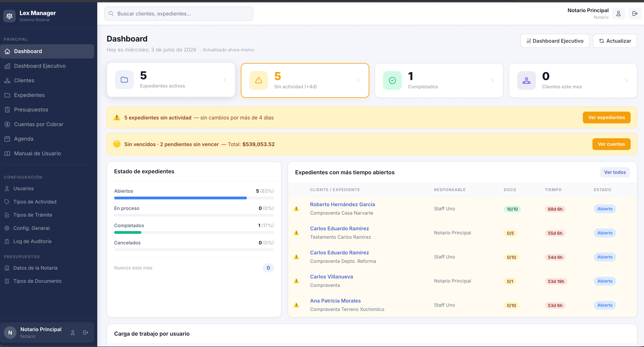Click the Tipos de Documento icon
644x347 pixels.
[x=7, y=281]
